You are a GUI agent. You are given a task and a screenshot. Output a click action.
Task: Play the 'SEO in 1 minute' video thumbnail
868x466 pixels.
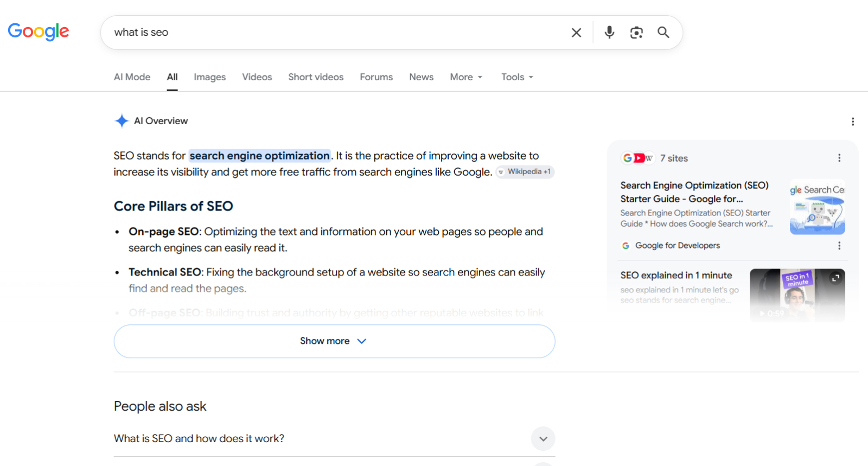797,296
